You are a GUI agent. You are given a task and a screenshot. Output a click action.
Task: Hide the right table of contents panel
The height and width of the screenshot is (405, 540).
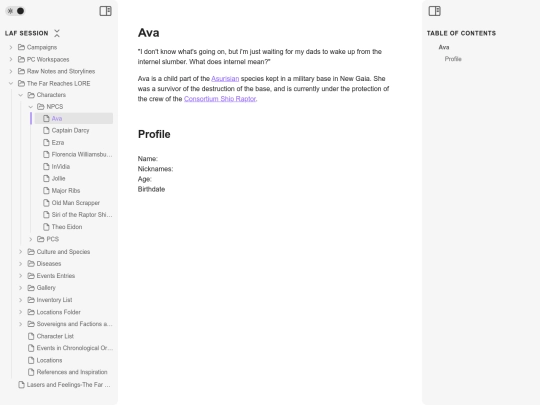pyautogui.click(x=435, y=11)
